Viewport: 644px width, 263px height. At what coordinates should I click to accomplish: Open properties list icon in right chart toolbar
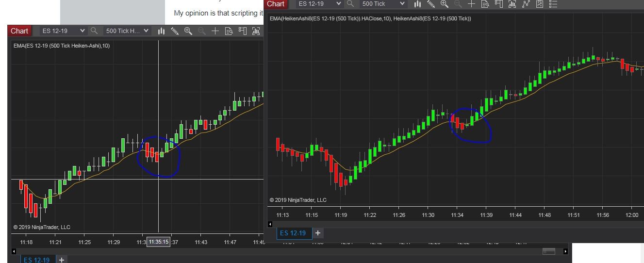[553, 4]
